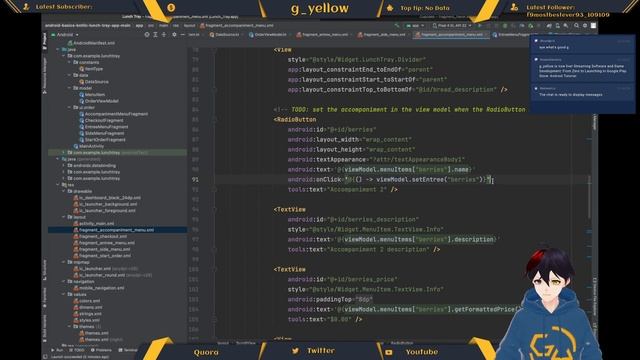This screenshot has width=640, height=360.
Task: Click Expand All icon in Project panel
Action: pos(156,35)
